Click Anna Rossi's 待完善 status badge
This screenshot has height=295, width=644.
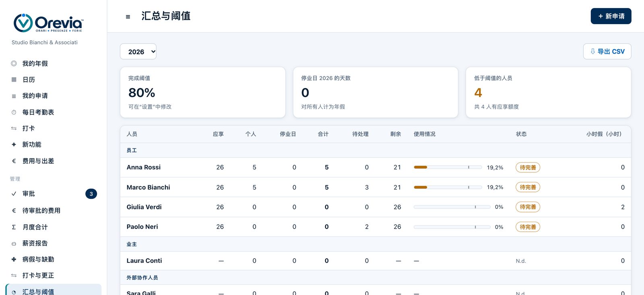528,167
